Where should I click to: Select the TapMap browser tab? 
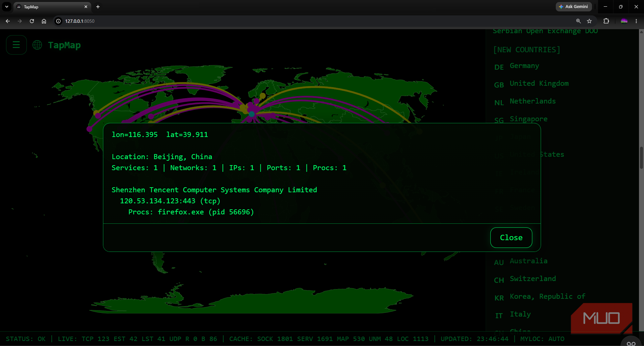click(x=52, y=7)
